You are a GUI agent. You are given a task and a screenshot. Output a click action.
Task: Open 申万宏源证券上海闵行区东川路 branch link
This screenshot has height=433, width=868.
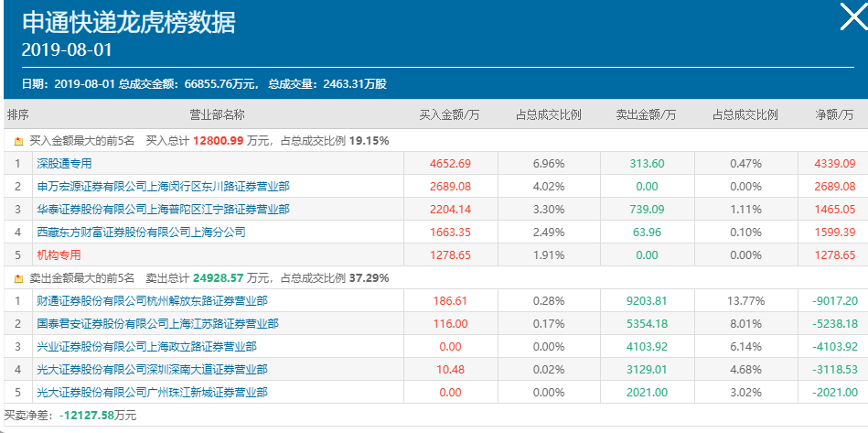point(163,187)
